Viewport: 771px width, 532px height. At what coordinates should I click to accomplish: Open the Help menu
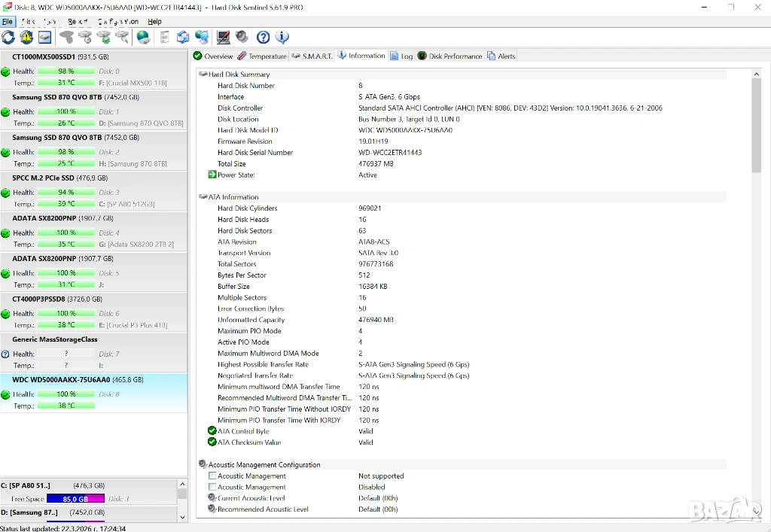pos(154,22)
